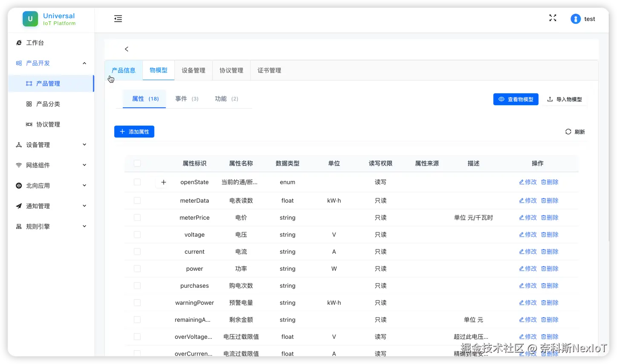
Task: Expand the 网络组件 sidebar menu
Action: pyautogui.click(x=36, y=165)
